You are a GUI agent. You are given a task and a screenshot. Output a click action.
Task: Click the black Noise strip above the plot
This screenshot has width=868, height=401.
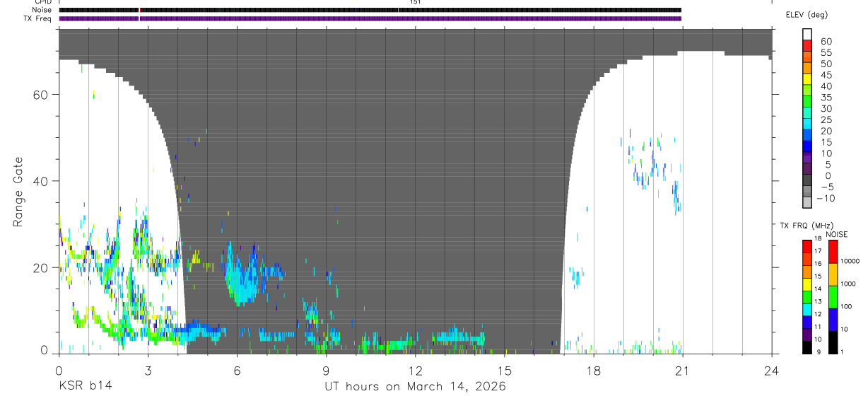coord(370,10)
